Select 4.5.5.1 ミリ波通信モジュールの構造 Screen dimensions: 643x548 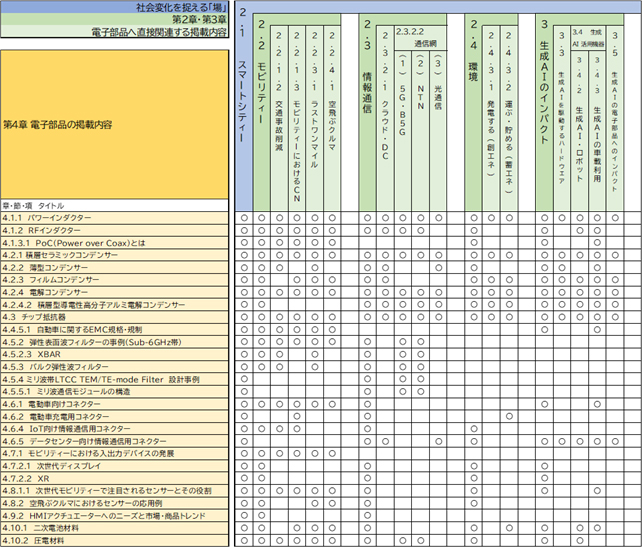coord(114,392)
